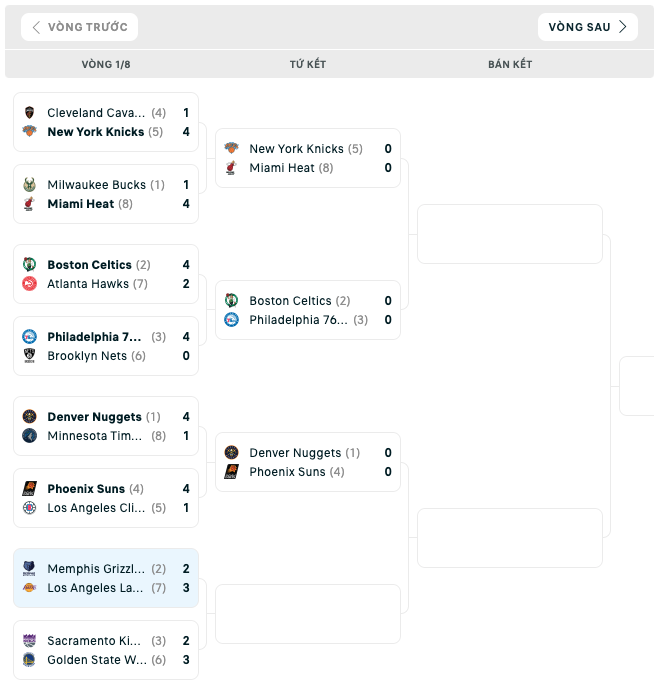Image resolution: width=658 pixels, height=685 pixels.
Task: Click the Brooklyn Nets logo icon
Action: pyautogui.click(x=29, y=356)
